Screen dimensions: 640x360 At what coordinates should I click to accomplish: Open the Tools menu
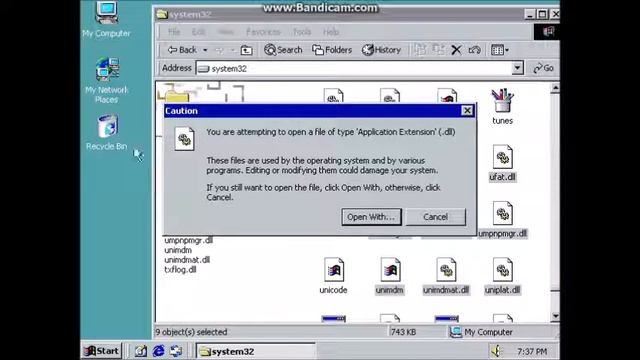(302, 32)
